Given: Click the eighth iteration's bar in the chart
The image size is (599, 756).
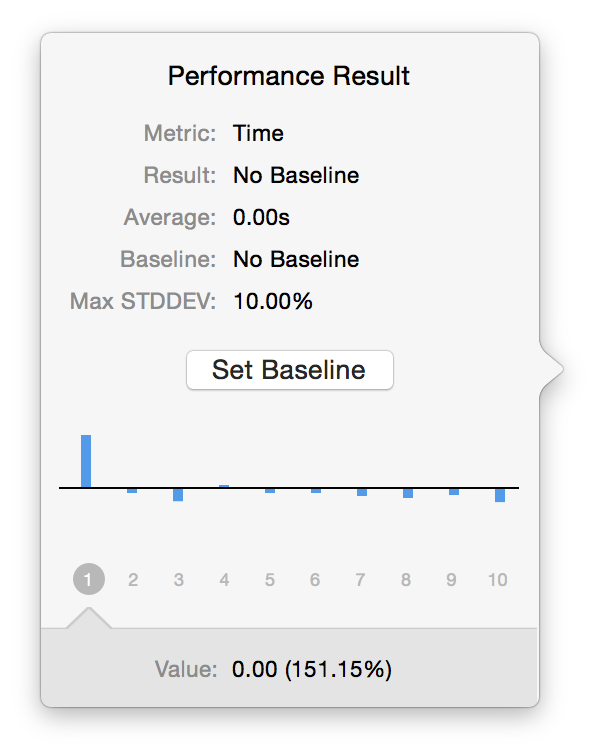Looking at the screenshot, I should (x=408, y=493).
